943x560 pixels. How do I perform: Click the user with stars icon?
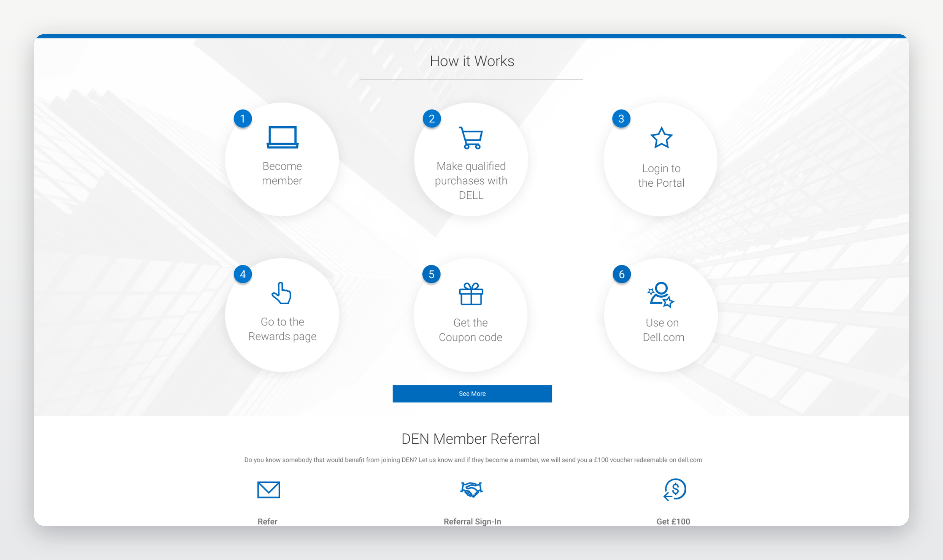coord(661,295)
